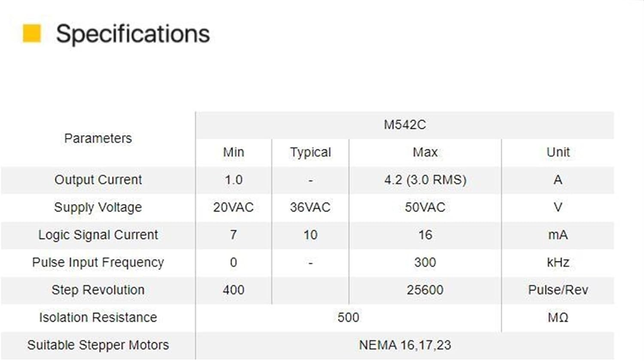Select the Min column header
The height and width of the screenshot is (361, 644).
point(234,152)
